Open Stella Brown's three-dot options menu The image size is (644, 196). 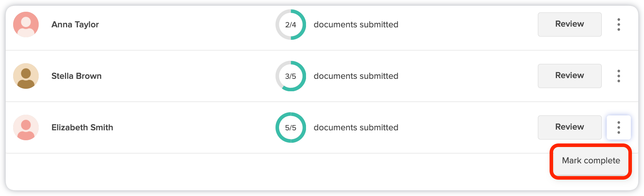[619, 76]
